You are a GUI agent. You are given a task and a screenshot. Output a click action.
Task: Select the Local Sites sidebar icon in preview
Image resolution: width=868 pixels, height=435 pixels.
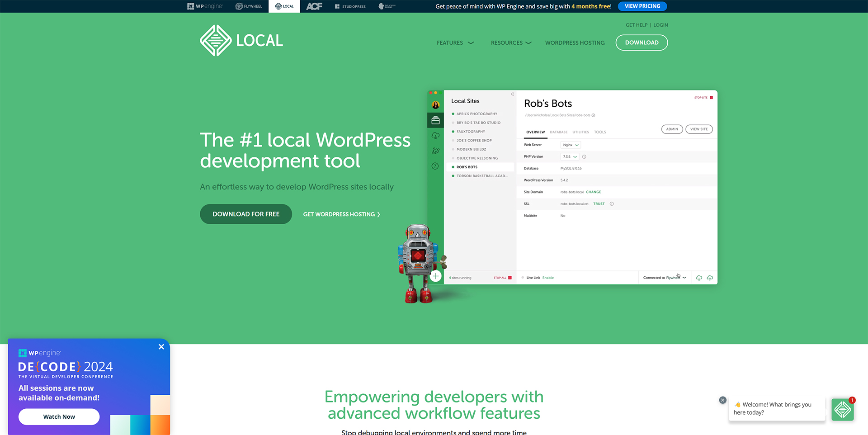click(435, 120)
